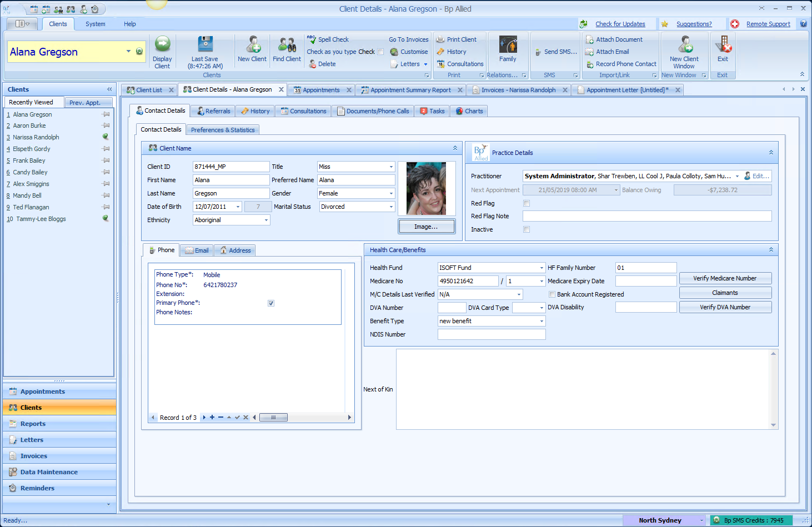The width and height of the screenshot is (812, 527).
Task: Open Customise in the ribbon
Action: click(409, 52)
